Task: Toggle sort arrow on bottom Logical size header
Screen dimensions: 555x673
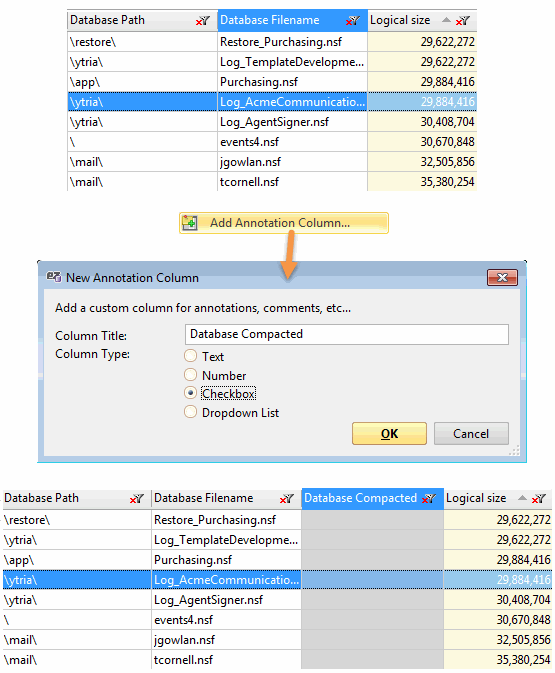Action: coord(522,498)
